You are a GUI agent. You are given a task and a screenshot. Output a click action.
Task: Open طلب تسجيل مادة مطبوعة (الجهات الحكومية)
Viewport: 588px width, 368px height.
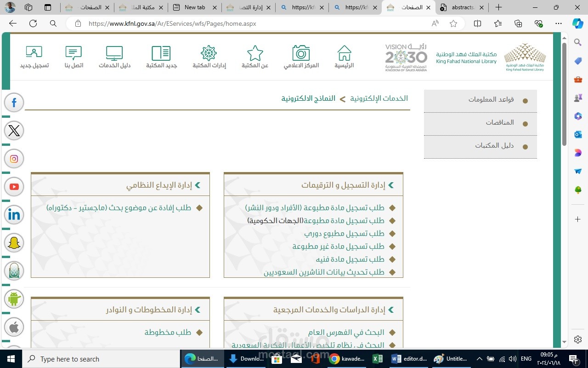click(x=316, y=221)
